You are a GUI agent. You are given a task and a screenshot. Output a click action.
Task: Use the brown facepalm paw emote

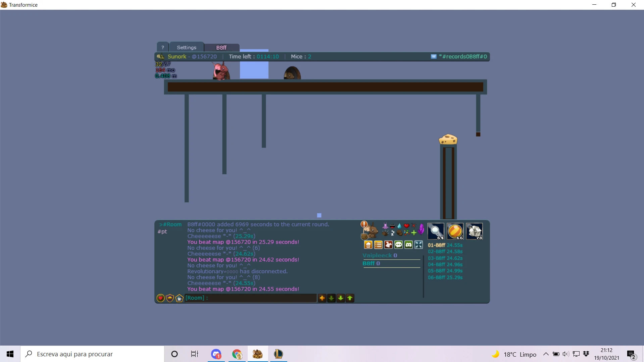coord(399,233)
